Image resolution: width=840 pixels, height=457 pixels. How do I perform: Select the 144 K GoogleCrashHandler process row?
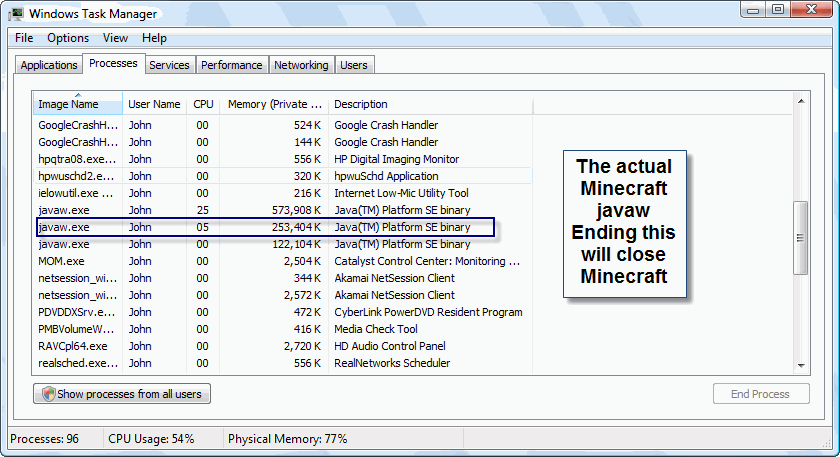[x=282, y=142]
